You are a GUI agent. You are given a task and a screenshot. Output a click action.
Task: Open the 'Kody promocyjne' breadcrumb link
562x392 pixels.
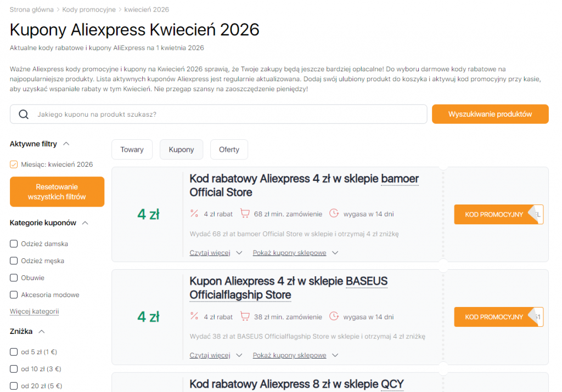89,9
